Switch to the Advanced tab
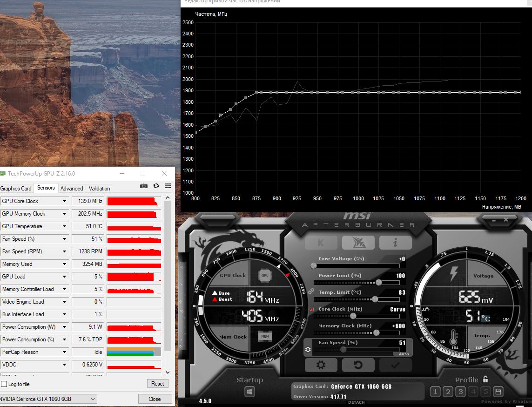Image resolution: width=532 pixels, height=407 pixels. pos(72,189)
